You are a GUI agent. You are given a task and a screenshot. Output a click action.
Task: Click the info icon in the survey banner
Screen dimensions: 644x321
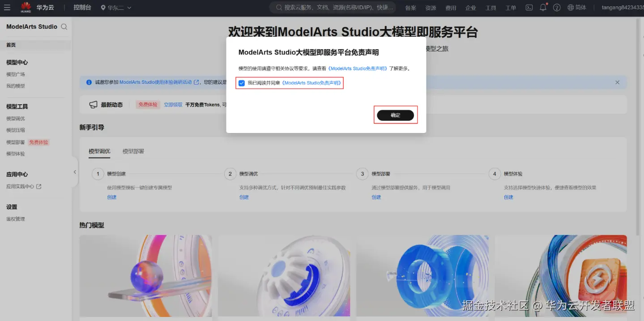(89, 82)
